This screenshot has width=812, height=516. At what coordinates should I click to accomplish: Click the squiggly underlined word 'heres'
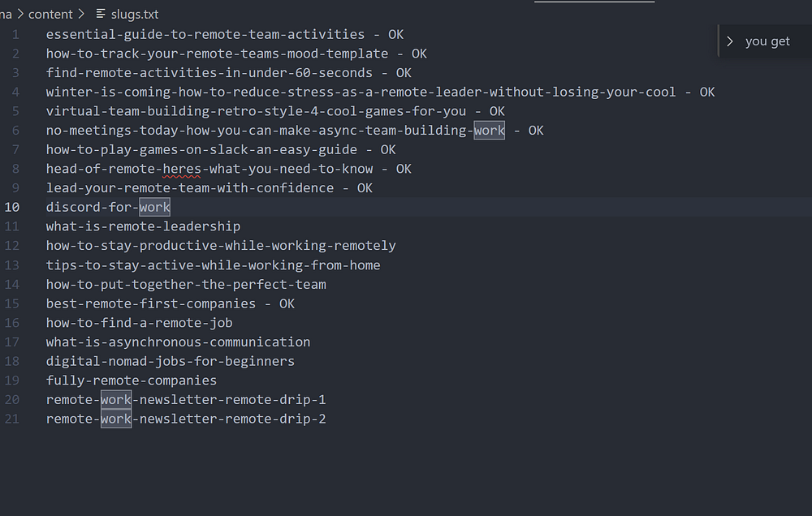tap(182, 169)
